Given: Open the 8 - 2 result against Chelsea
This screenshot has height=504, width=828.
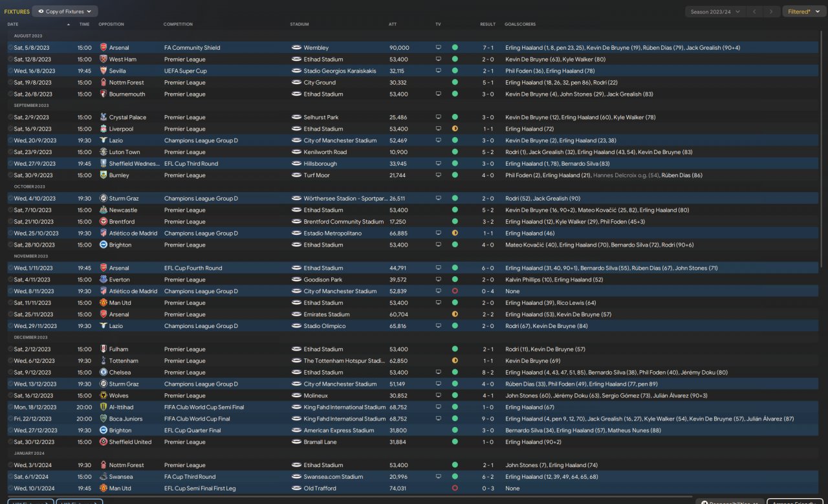Looking at the screenshot, I should 488,373.
